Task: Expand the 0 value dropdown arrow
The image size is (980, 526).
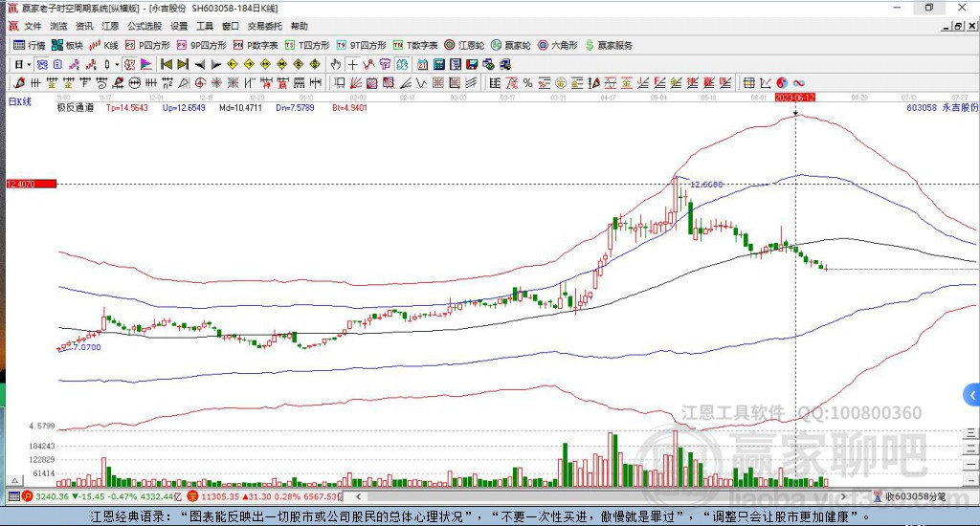Action: (116, 64)
